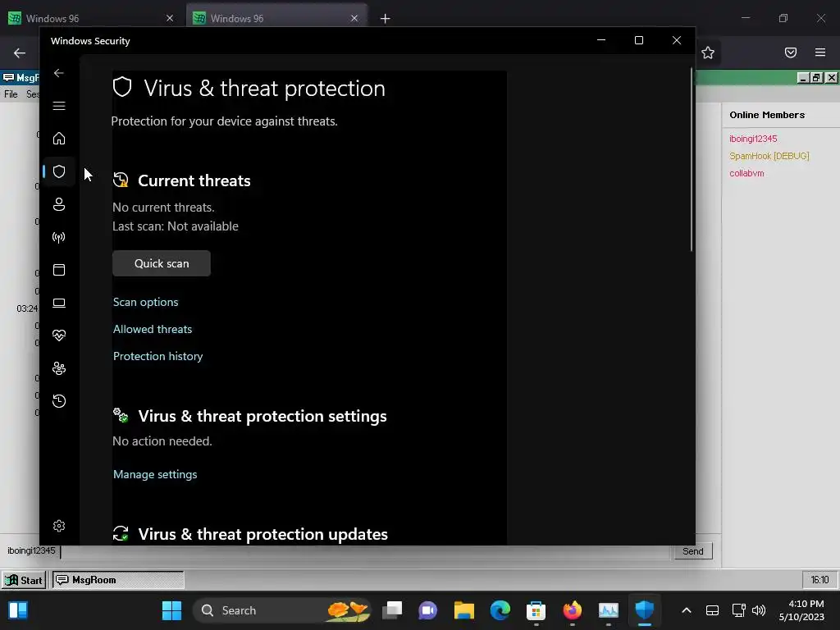
Task: Select SpamHook [DEBUG] in Online Members
Action: pos(769,156)
